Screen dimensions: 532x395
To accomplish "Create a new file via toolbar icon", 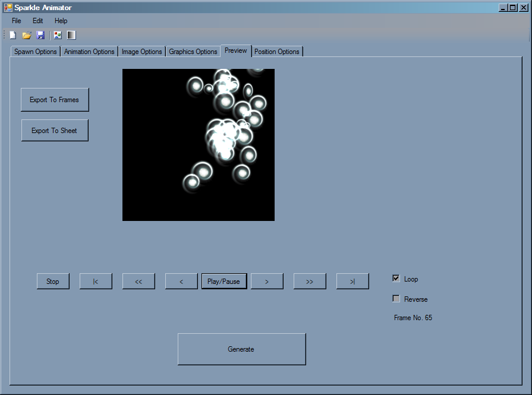I will tap(12, 34).
